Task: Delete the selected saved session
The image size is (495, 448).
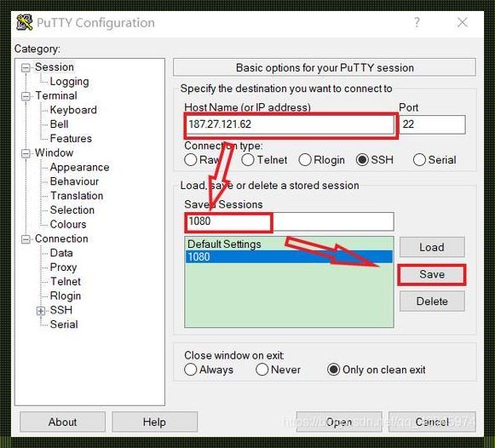Action: coord(432,302)
